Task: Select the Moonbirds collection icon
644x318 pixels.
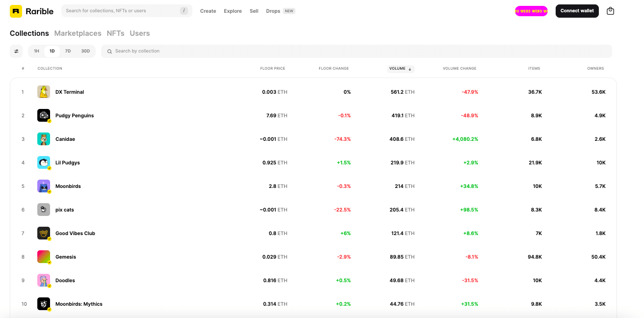Action: click(44, 186)
